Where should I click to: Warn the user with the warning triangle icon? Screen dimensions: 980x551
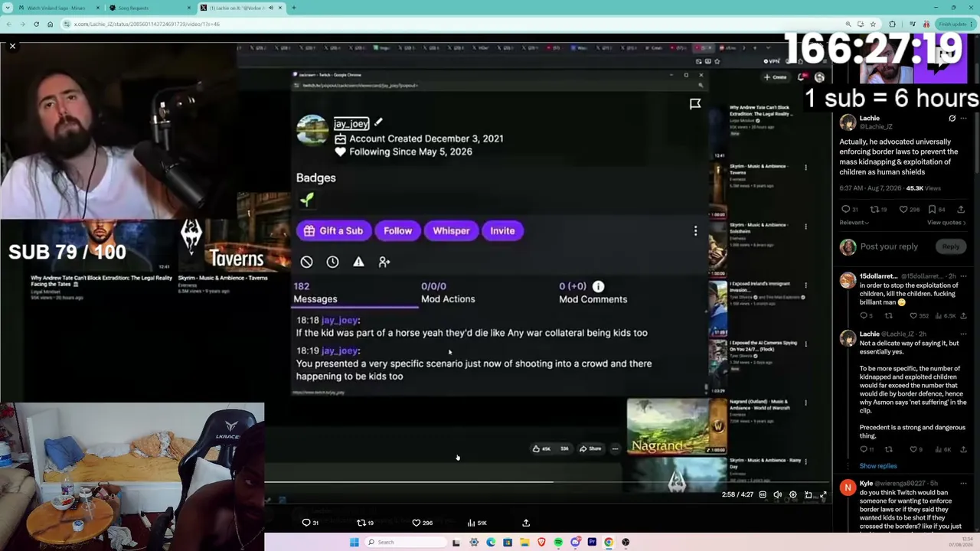coord(358,262)
